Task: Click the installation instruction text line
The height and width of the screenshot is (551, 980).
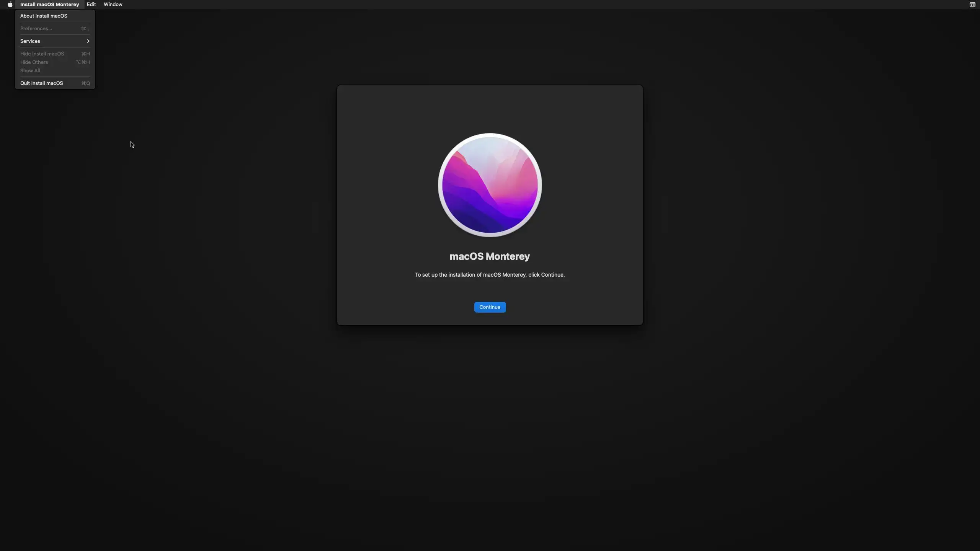Action: tap(490, 275)
